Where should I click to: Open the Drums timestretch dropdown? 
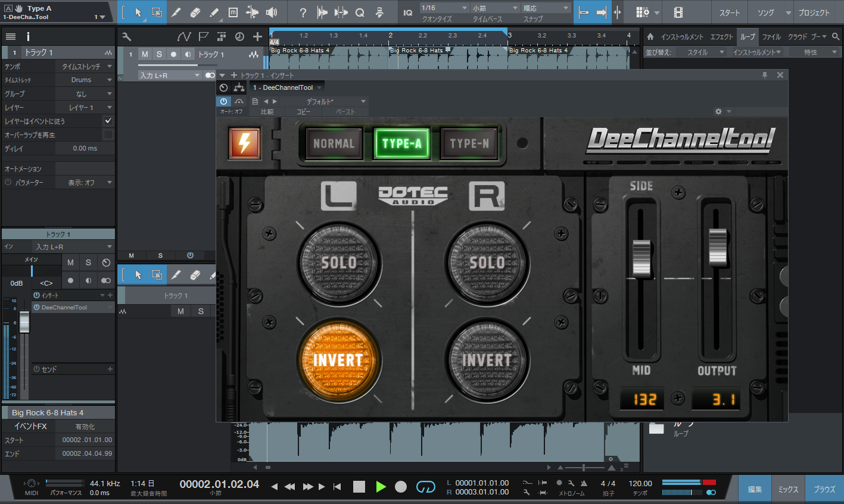(85, 80)
